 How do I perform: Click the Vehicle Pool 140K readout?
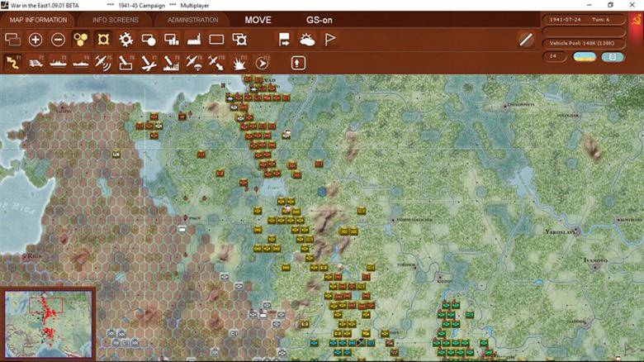pos(584,43)
